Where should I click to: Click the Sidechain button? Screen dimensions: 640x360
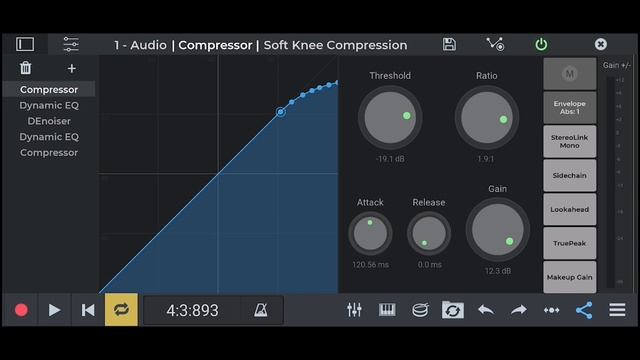point(569,176)
